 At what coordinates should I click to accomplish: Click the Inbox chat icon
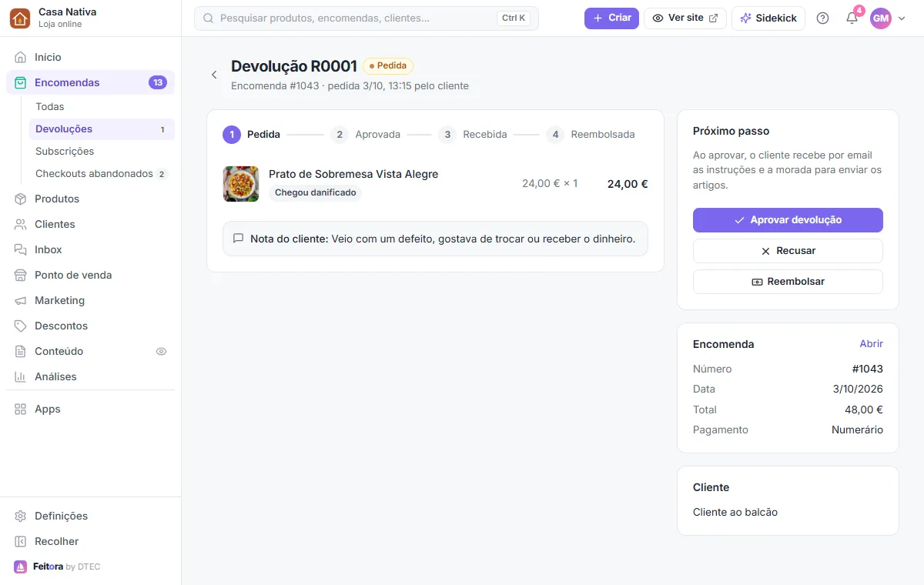pos(20,249)
